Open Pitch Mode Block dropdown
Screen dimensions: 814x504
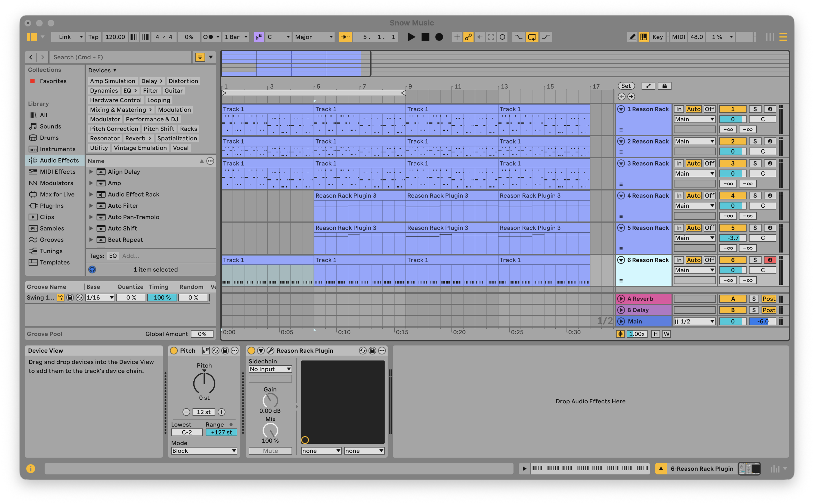pos(204,451)
